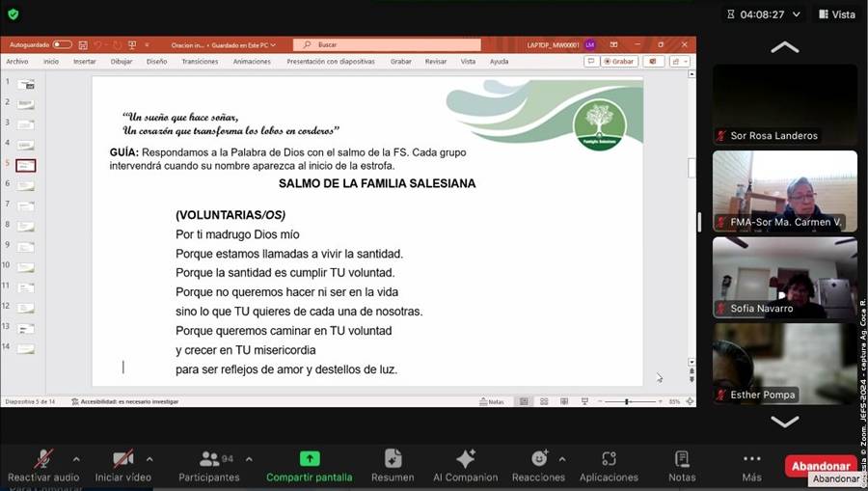Click the Buscar search field

(387, 44)
